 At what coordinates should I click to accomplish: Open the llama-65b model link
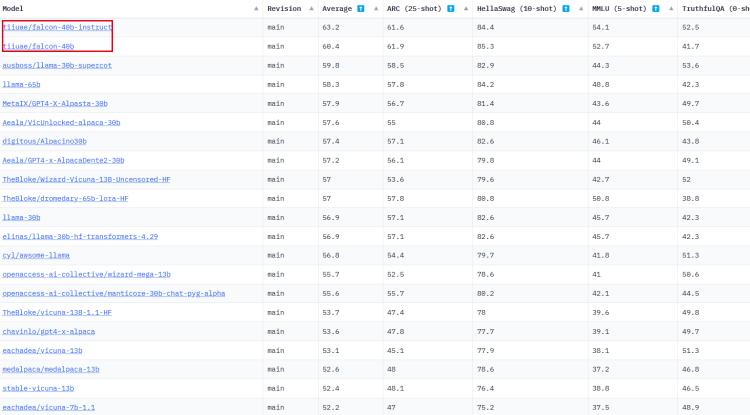click(x=22, y=85)
